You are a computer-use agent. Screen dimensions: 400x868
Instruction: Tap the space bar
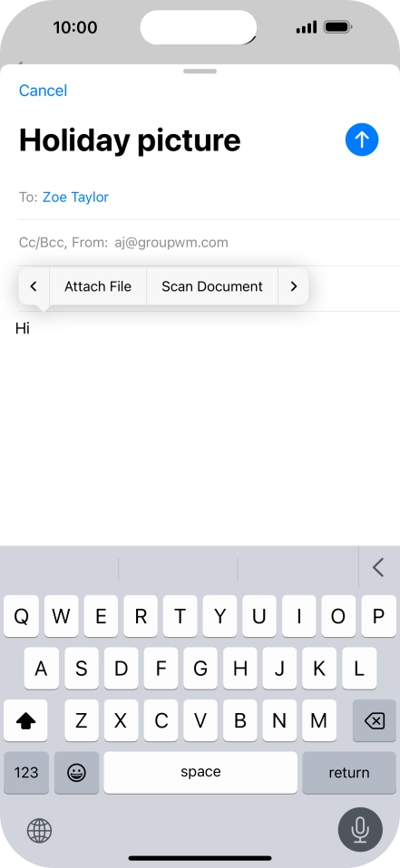(x=200, y=772)
